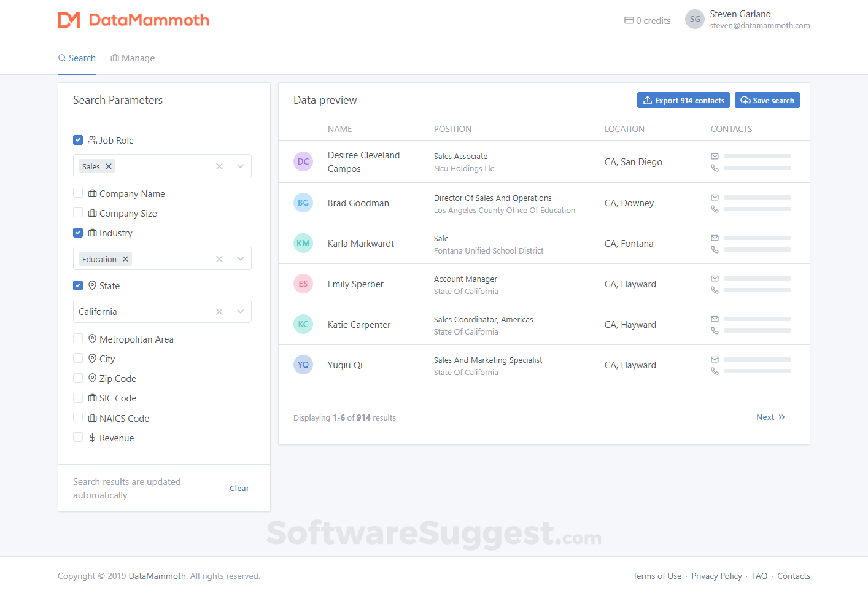Click the email icon for Katie Carpenter

[x=715, y=319]
